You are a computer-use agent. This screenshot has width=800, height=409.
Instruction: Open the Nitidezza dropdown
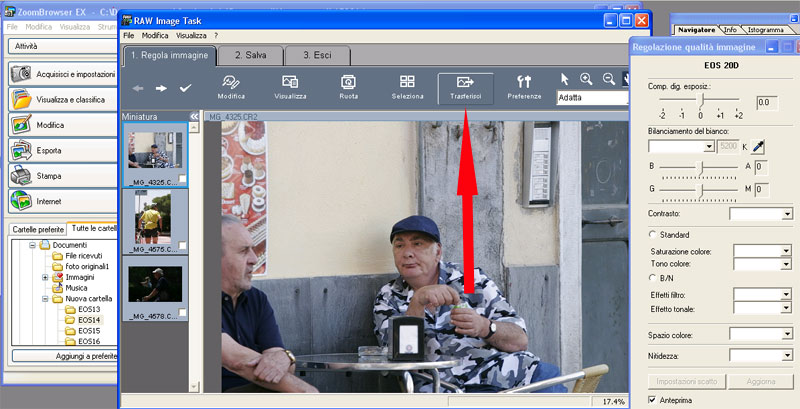coord(760,354)
